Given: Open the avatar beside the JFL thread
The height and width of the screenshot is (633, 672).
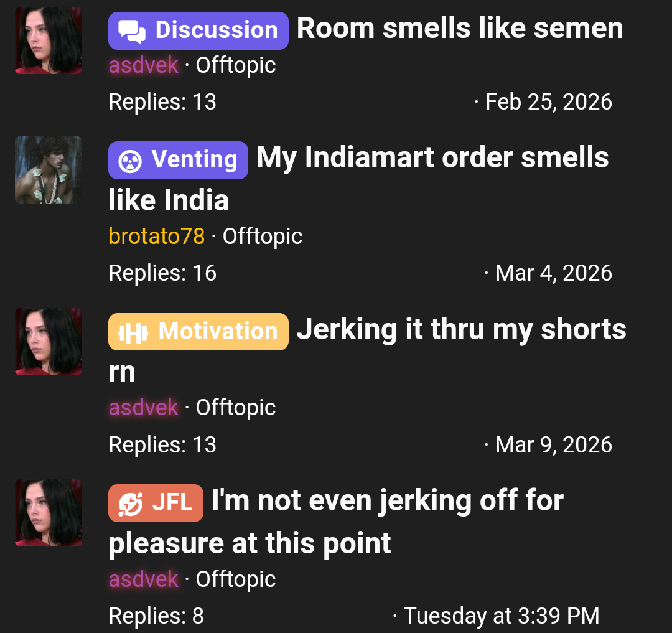Looking at the screenshot, I should 49,513.
